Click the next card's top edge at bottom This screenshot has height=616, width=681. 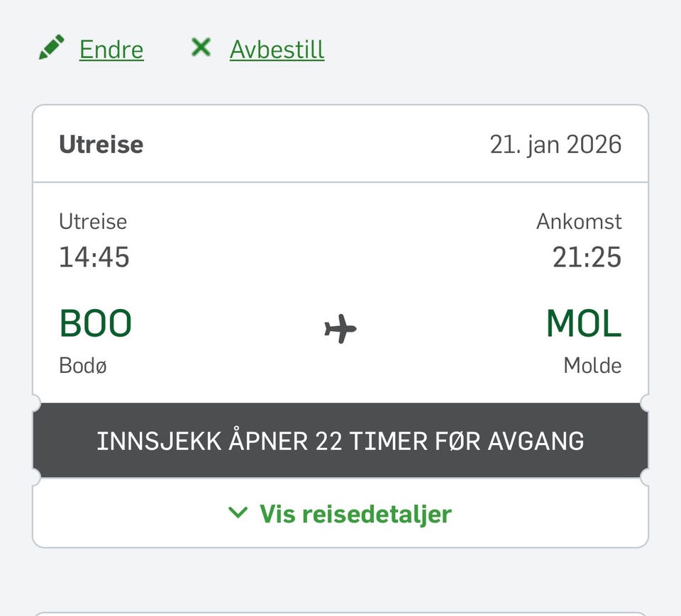(340, 613)
